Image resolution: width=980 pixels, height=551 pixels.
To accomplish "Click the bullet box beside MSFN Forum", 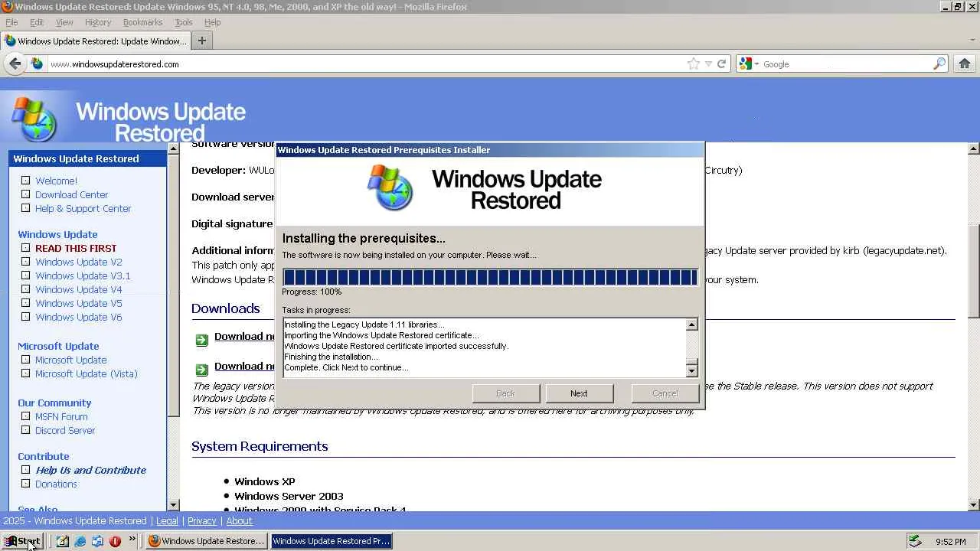I will [x=26, y=416].
